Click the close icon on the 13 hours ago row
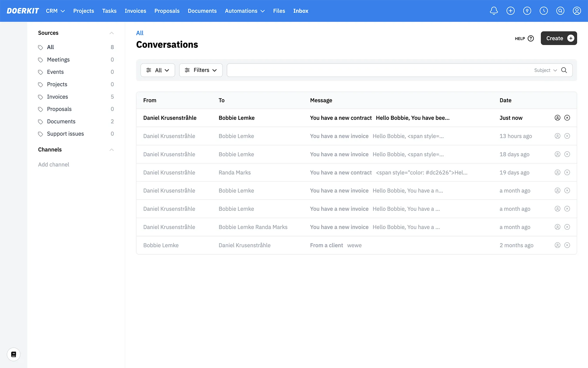 (x=567, y=136)
